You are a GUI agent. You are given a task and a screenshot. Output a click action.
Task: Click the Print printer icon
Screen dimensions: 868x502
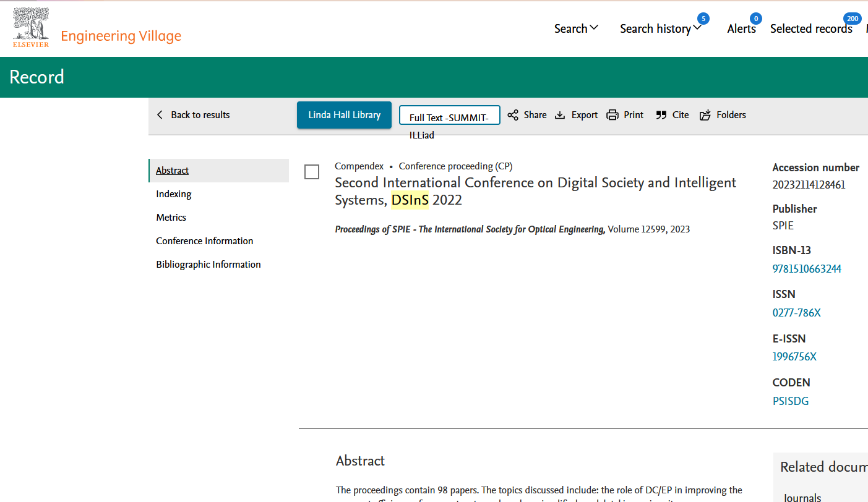(612, 115)
